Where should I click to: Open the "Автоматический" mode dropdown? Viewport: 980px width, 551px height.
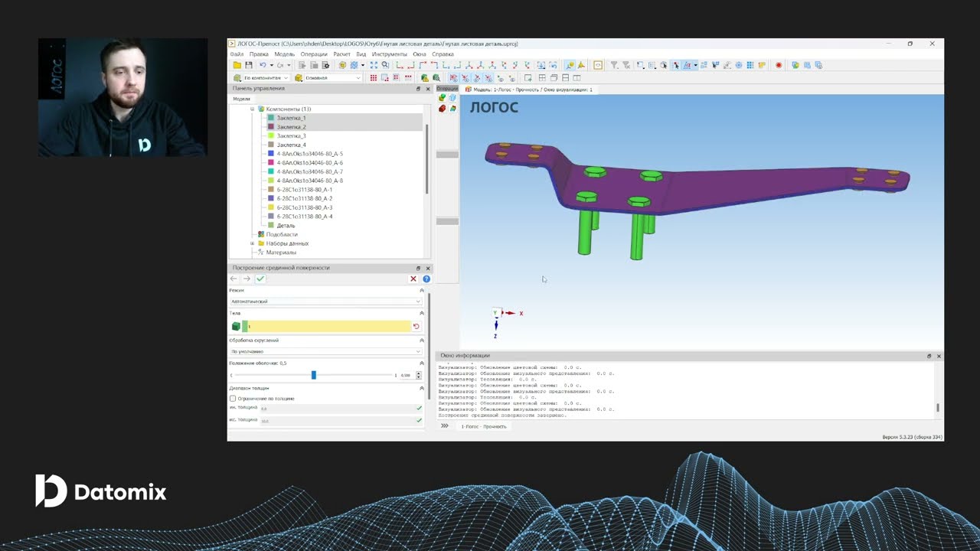point(325,302)
